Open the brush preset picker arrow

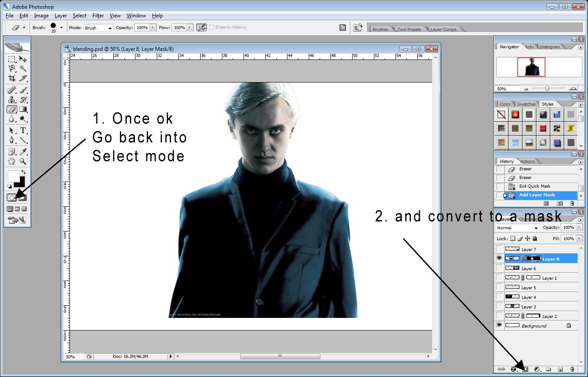[61, 27]
